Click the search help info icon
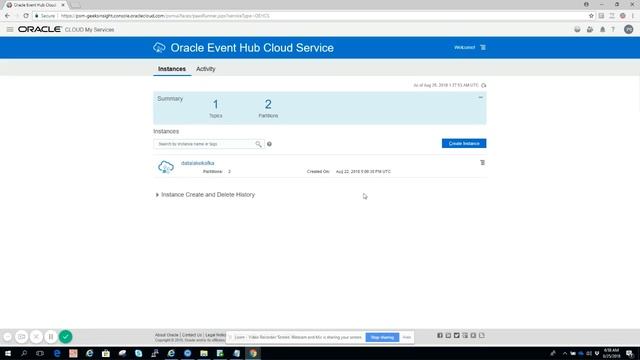This screenshot has width=640, height=360. click(269, 144)
